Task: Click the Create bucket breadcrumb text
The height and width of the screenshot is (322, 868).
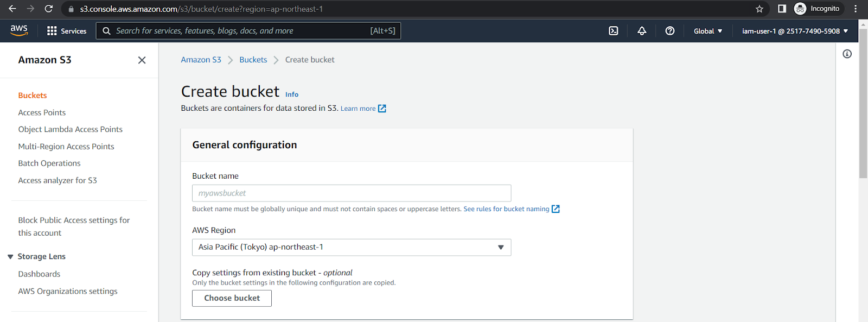Action: coord(310,60)
